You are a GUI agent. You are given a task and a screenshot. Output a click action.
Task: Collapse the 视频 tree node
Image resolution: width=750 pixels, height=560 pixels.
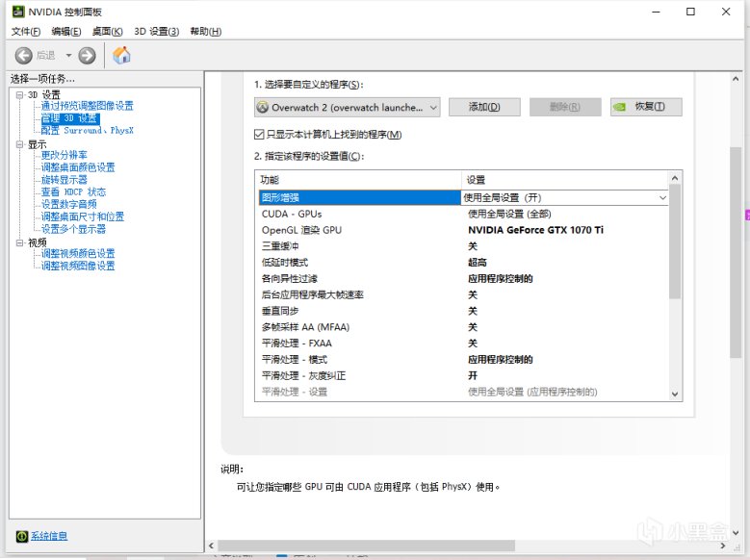click(x=19, y=242)
